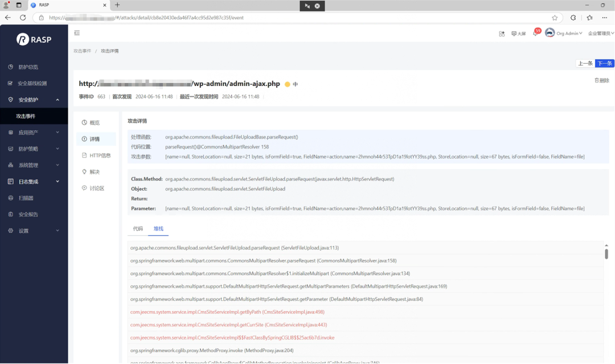Viewport: 615px width, 364px height.
Task: Click the RASP logo
Action: tap(34, 39)
